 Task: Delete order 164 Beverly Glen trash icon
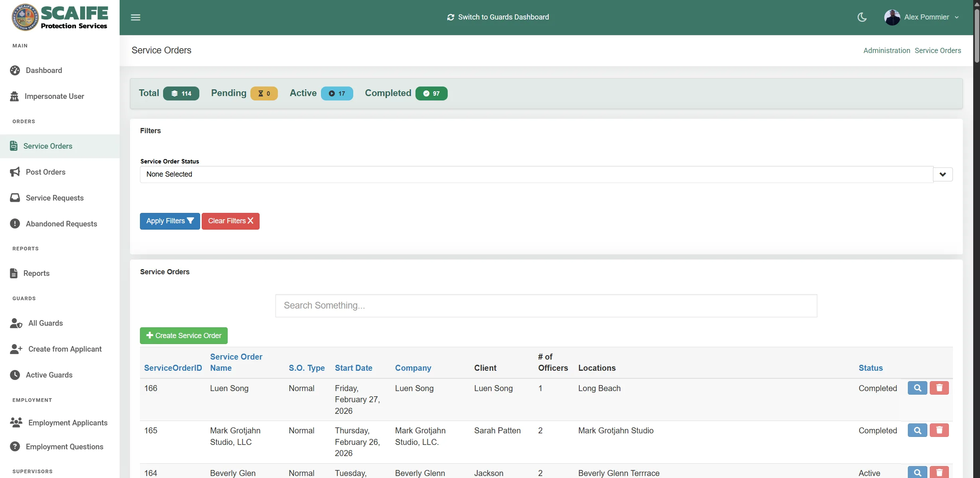[x=939, y=472]
